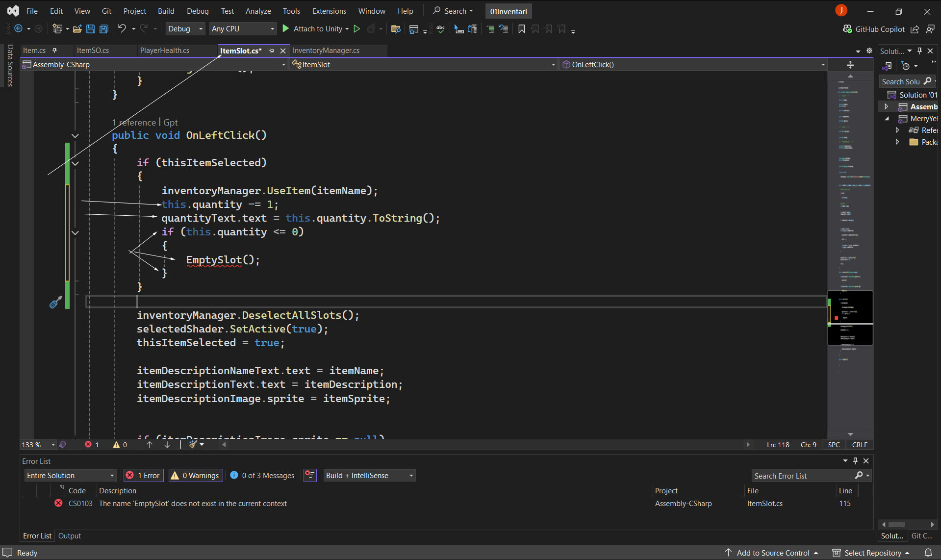The width and height of the screenshot is (941, 560).
Task: Open the Entire Solution scope dropdown
Action: click(70, 475)
